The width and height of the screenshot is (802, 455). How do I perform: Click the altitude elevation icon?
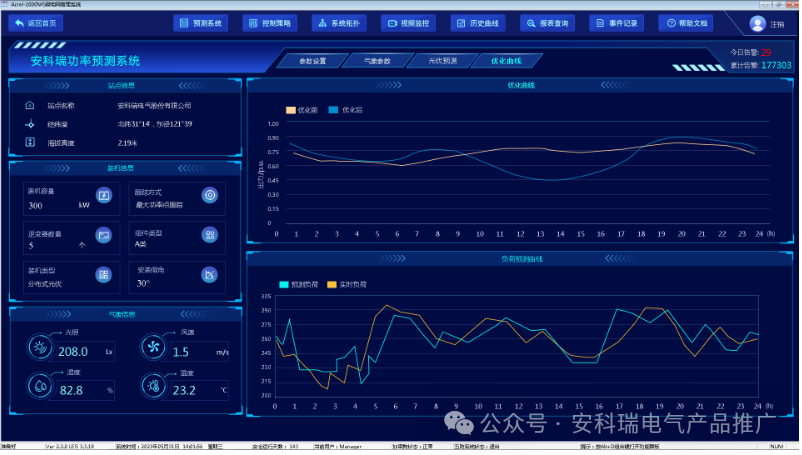tap(30, 143)
